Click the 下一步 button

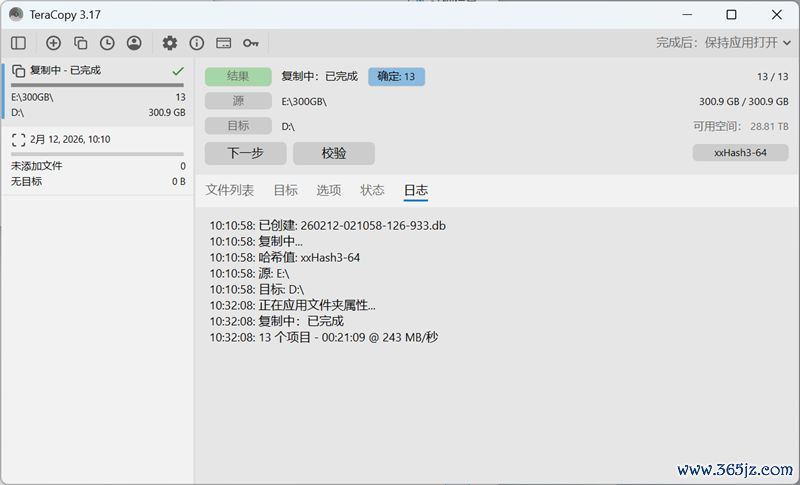(x=245, y=153)
